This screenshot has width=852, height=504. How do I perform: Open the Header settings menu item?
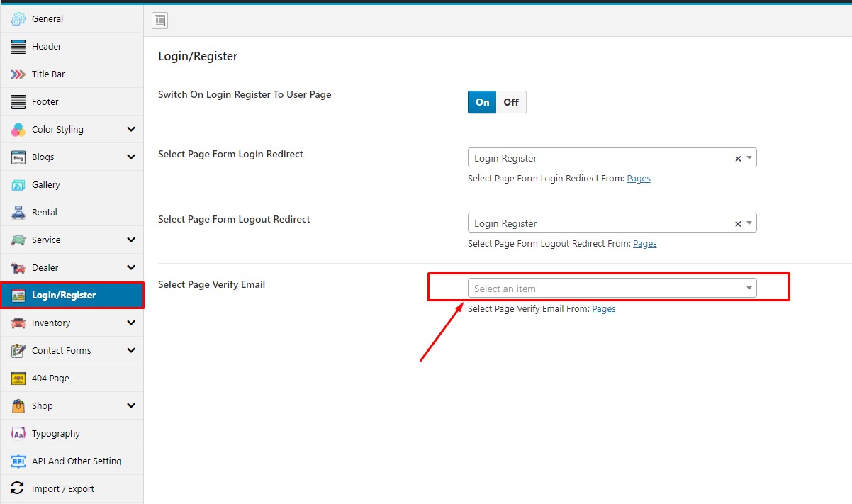[47, 47]
